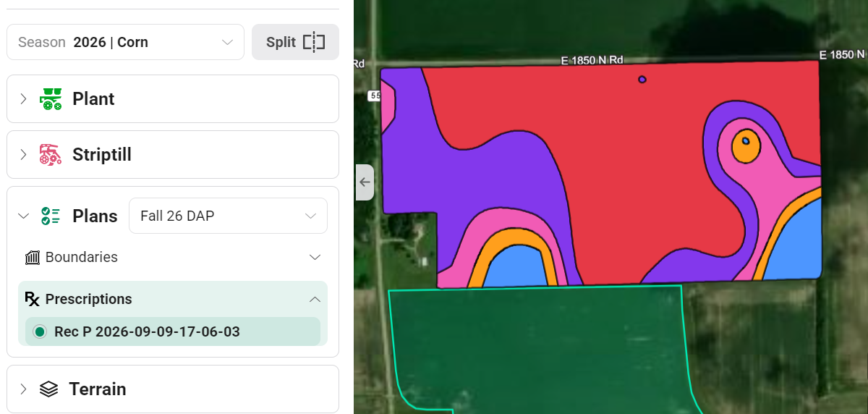
Task: Click the Terrain layers icon
Action: pyautogui.click(x=49, y=389)
